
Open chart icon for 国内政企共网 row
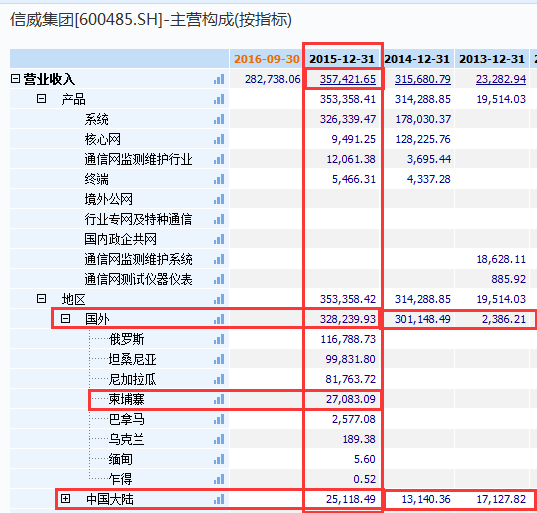(x=219, y=239)
